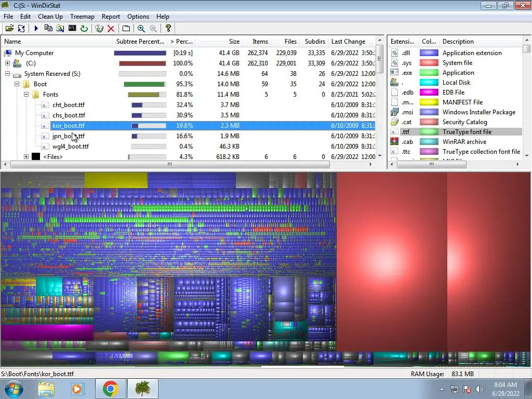Open Media Player taskbar icon
This screenshot has width=532, height=399.
tap(77, 389)
